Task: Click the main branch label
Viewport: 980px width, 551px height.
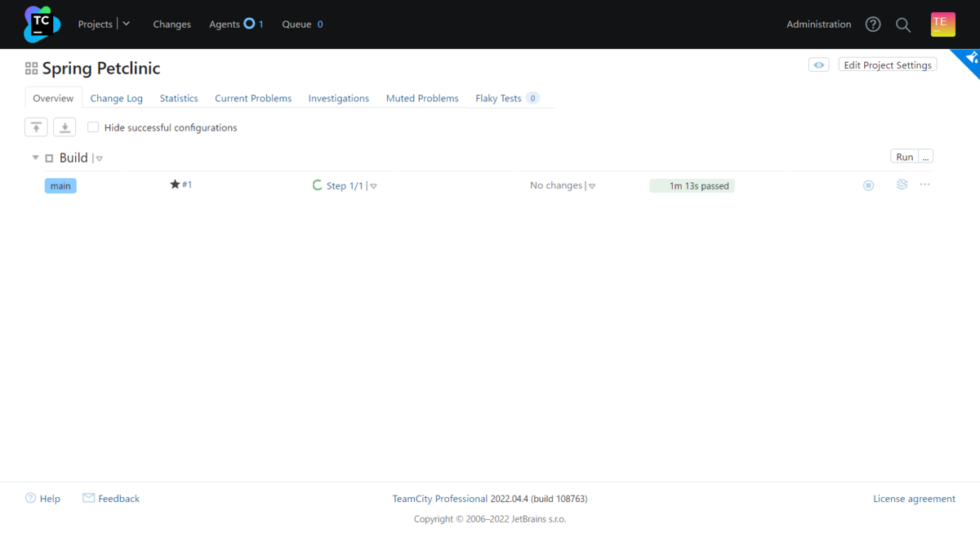Action: 60,186
